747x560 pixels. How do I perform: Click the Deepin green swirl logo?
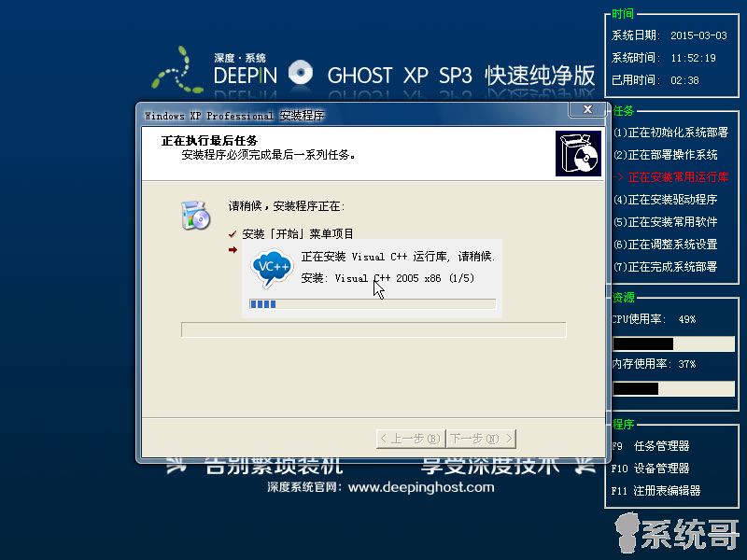pos(177,70)
